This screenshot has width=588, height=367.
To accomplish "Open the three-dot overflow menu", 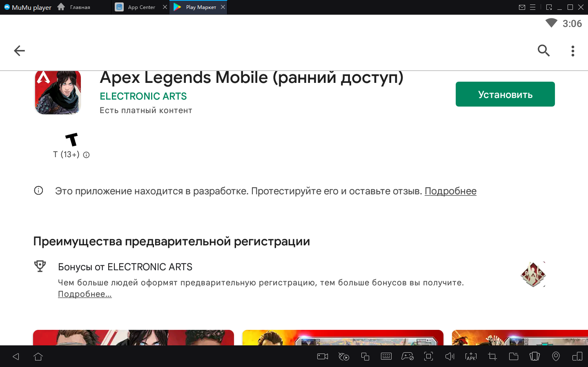I will pos(572,51).
